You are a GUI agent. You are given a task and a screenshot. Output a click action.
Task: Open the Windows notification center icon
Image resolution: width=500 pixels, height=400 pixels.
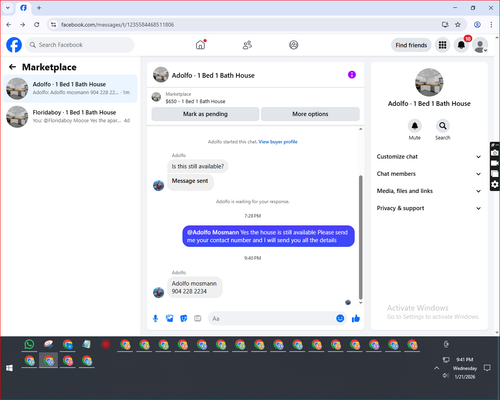(487, 368)
